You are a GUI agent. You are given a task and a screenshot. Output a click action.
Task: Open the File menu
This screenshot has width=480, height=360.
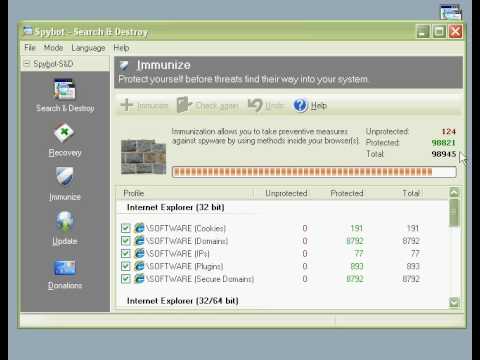point(30,48)
